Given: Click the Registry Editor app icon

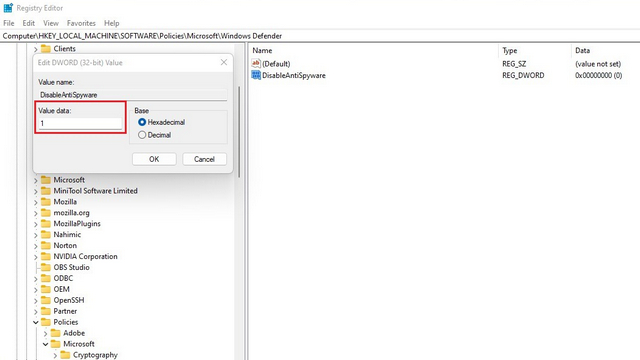Looking at the screenshot, I should click(x=8, y=8).
